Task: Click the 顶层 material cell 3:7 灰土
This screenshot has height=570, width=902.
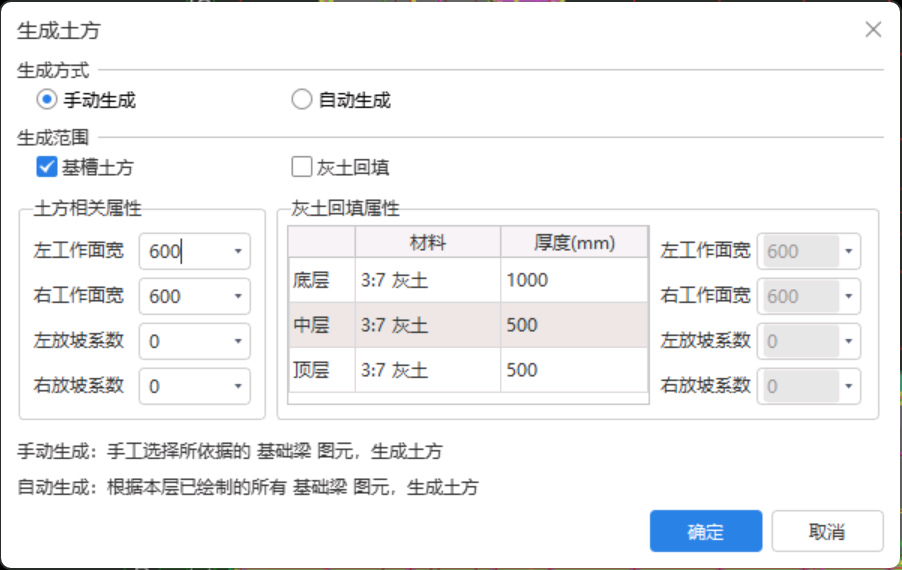Action: [x=428, y=370]
